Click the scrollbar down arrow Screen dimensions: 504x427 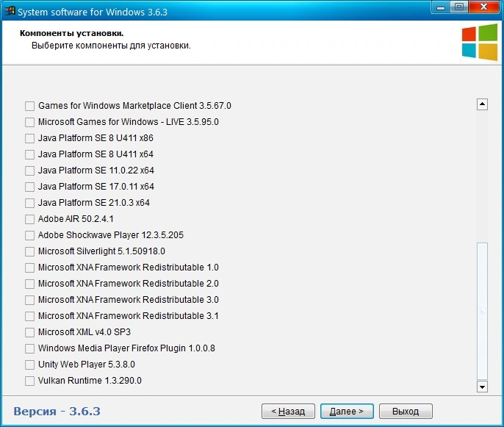click(x=482, y=387)
